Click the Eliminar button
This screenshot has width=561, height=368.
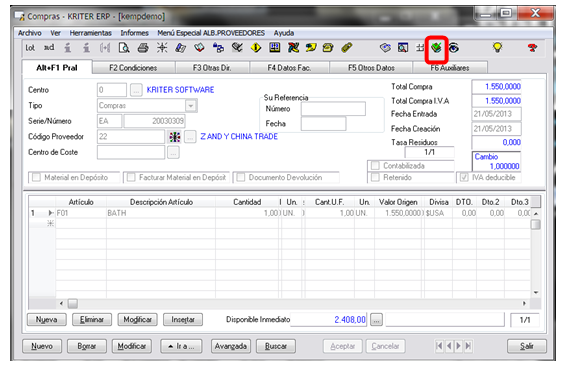[x=92, y=319]
